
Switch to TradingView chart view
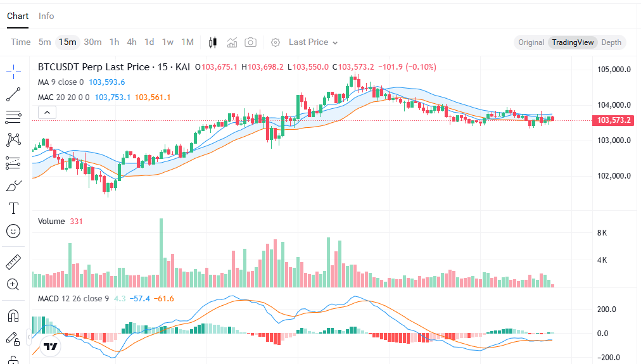coord(573,42)
